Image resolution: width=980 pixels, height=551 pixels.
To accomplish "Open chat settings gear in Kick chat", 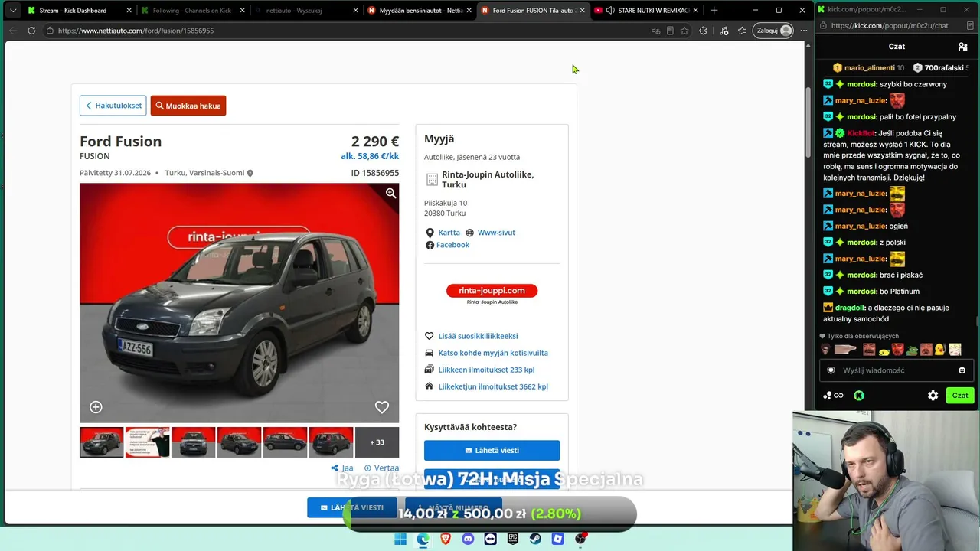I will (x=933, y=396).
